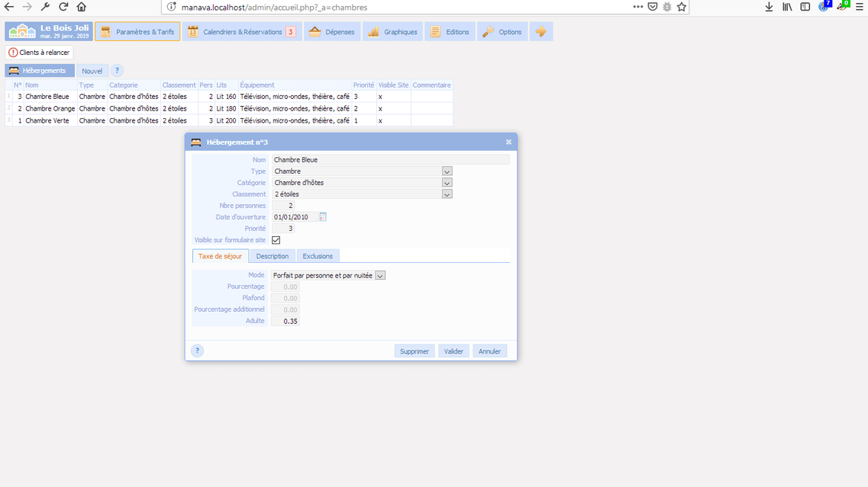
Task: Open the taxe Mode dropdown
Action: click(380, 275)
